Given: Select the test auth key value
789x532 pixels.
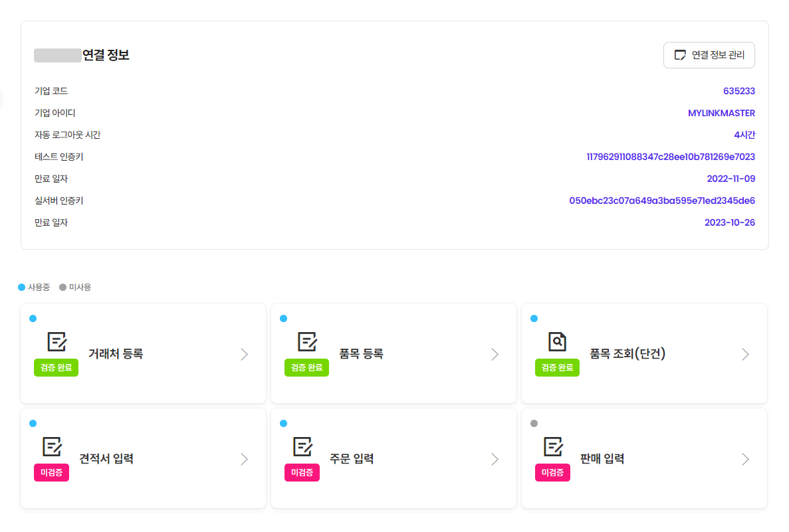Looking at the screenshot, I should point(670,157).
